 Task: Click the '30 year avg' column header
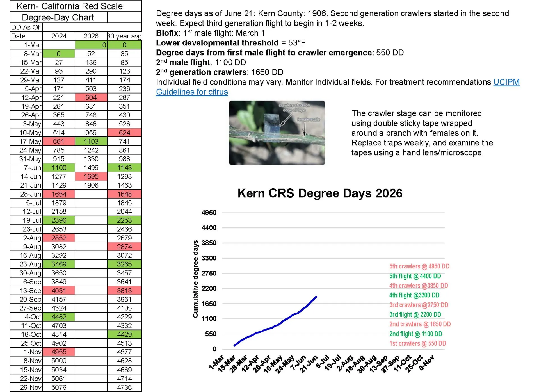pyautogui.click(x=124, y=36)
